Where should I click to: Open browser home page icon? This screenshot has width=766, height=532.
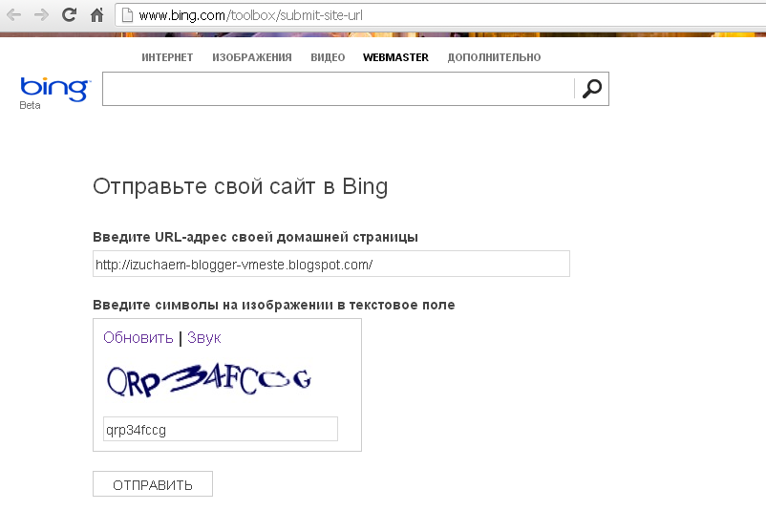(x=96, y=15)
